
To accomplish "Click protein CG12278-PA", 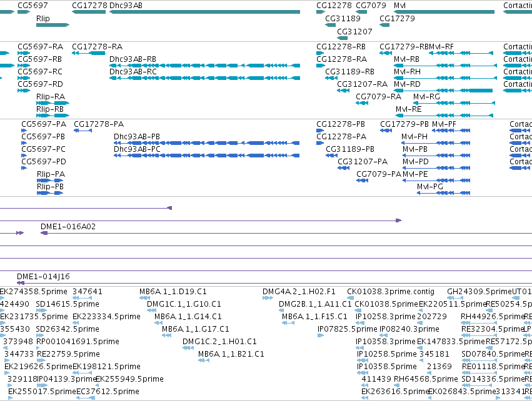I will [320, 143].
